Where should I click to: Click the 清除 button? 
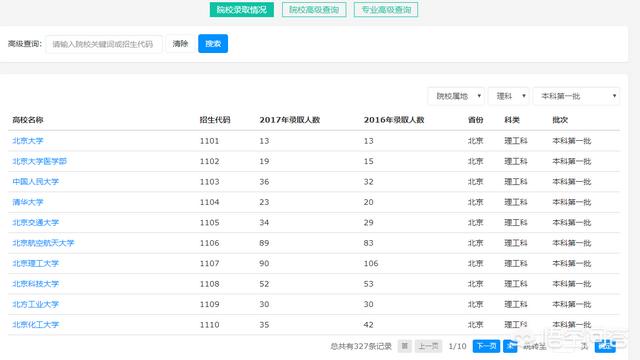pos(180,44)
